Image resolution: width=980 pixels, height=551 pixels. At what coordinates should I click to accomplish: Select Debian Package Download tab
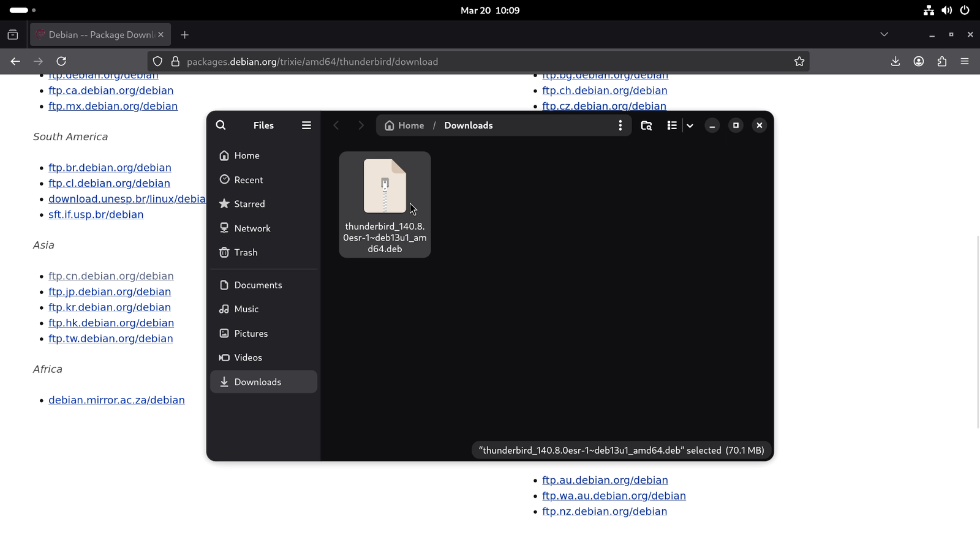coord(100,35)
